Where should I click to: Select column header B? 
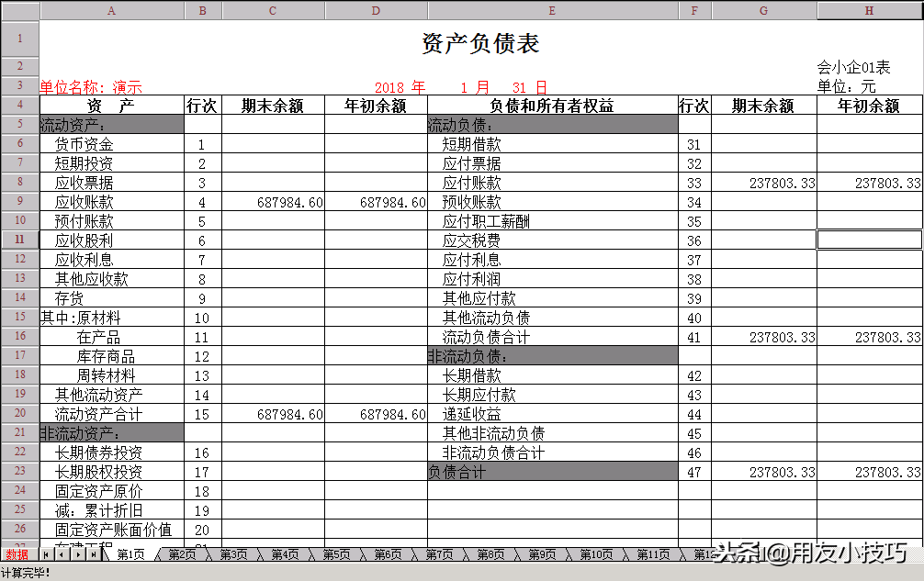pos(203,11)
